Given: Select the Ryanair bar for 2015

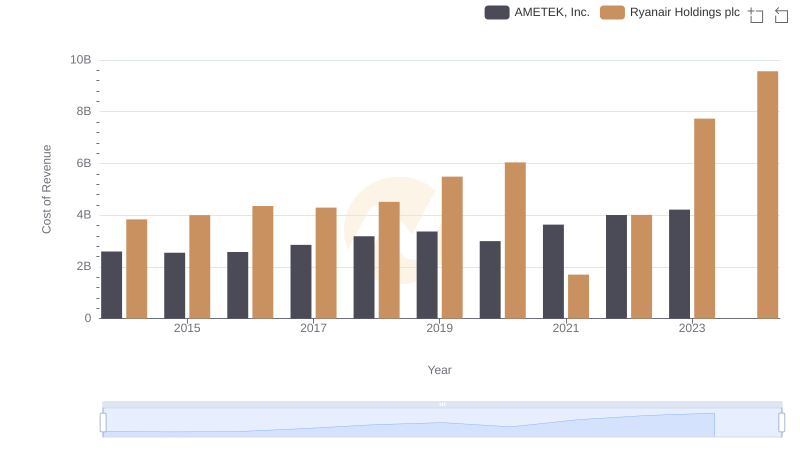Looking at the screenshot, I should pos(199,267).
